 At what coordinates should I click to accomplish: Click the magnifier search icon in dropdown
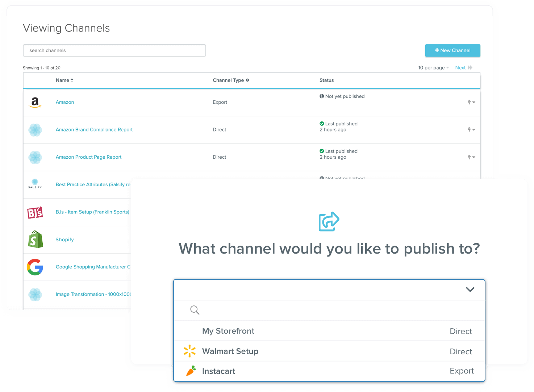point(195,310)
